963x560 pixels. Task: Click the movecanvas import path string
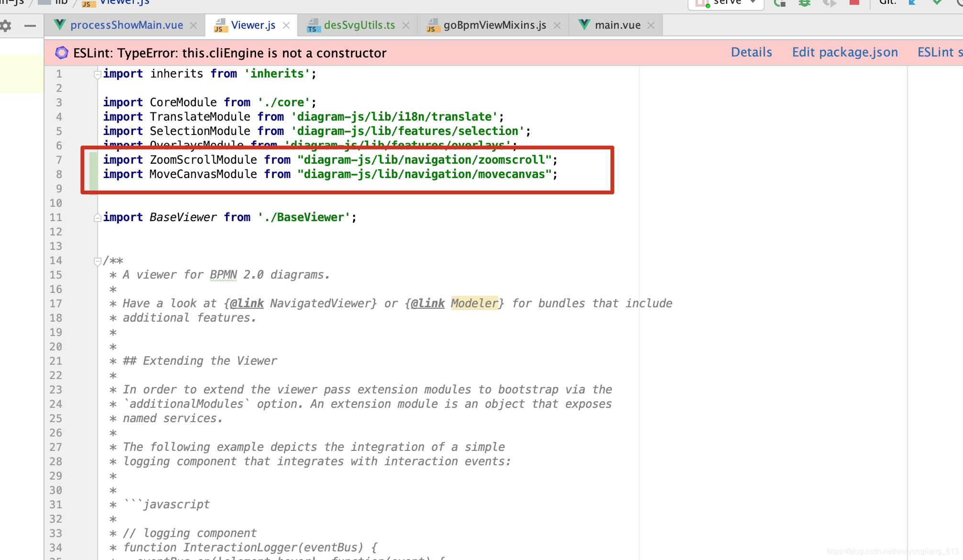click(x=425, y=174)
